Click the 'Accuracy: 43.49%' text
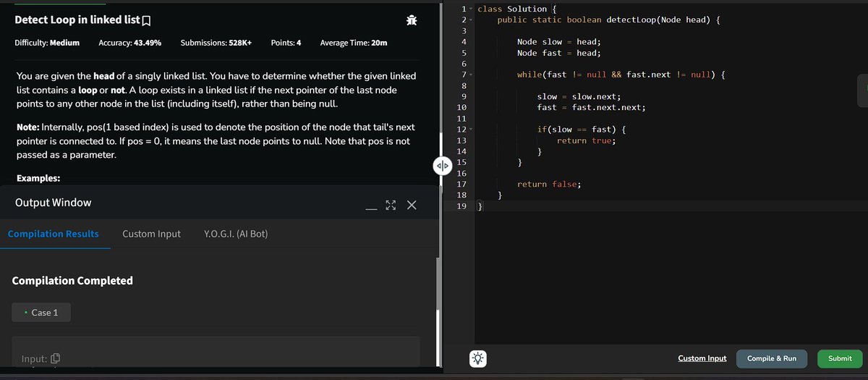868x380 pixels. (129, 43)
